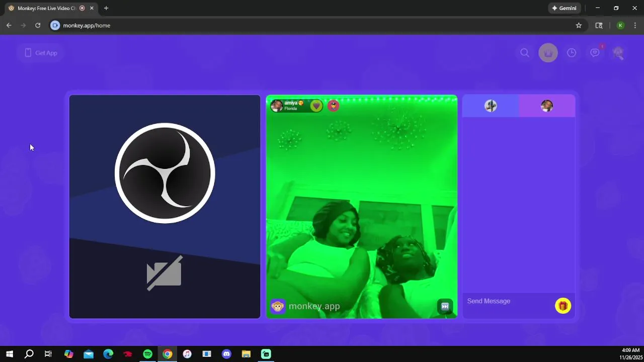644x362 pixels.
Task: Open Spotify from taskbar
Action: tap(147, 354)
